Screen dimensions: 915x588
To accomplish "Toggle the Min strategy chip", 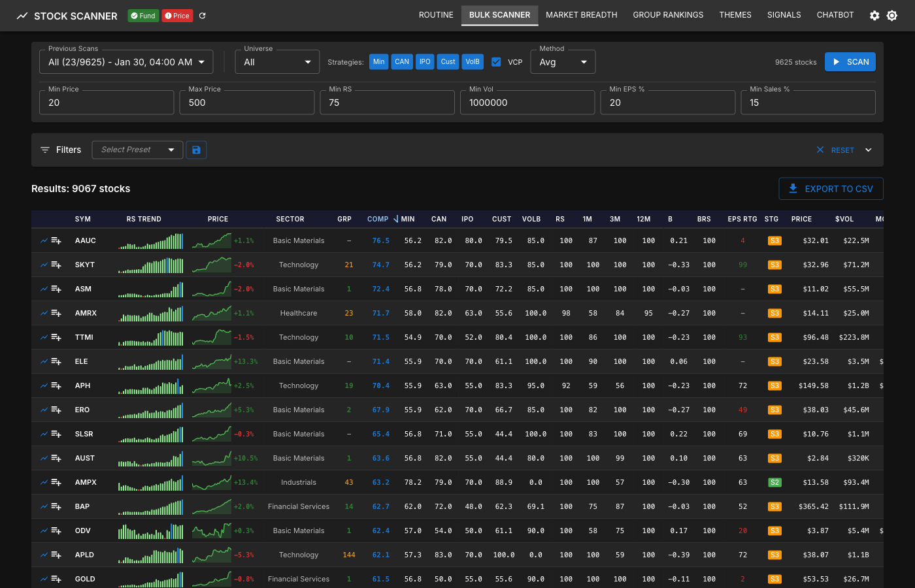I will (x=379, y=62).
